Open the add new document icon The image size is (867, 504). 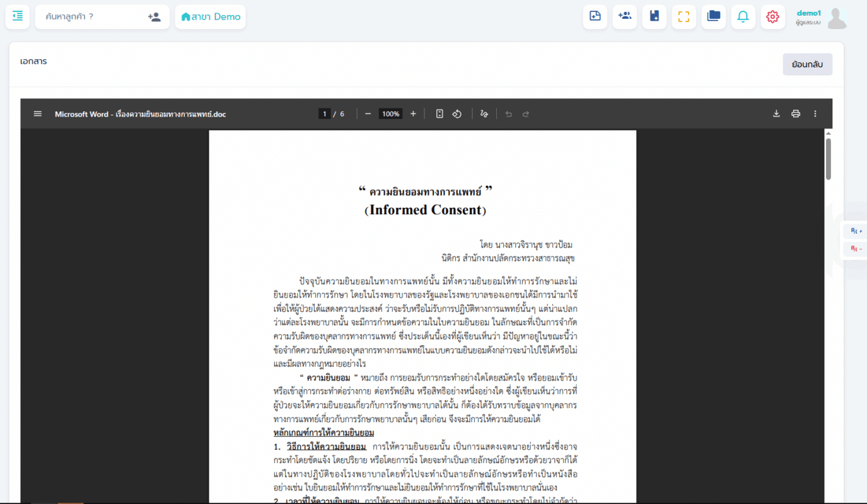tap(595, 16)
